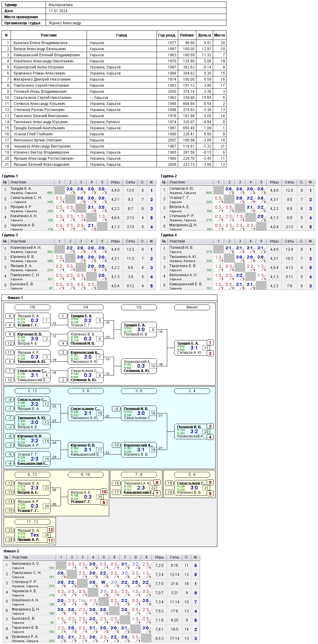Click the Группа-1 table title

[10, 176]
